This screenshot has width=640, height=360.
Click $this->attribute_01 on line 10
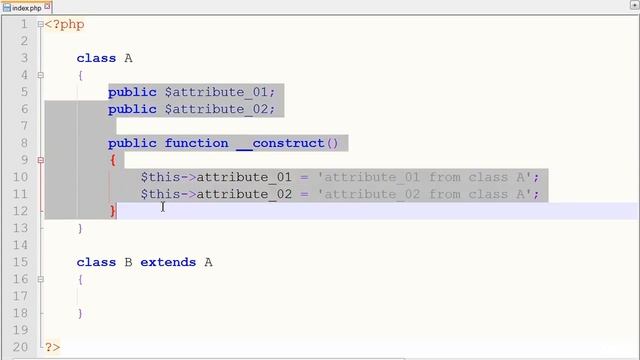point(216,178)
